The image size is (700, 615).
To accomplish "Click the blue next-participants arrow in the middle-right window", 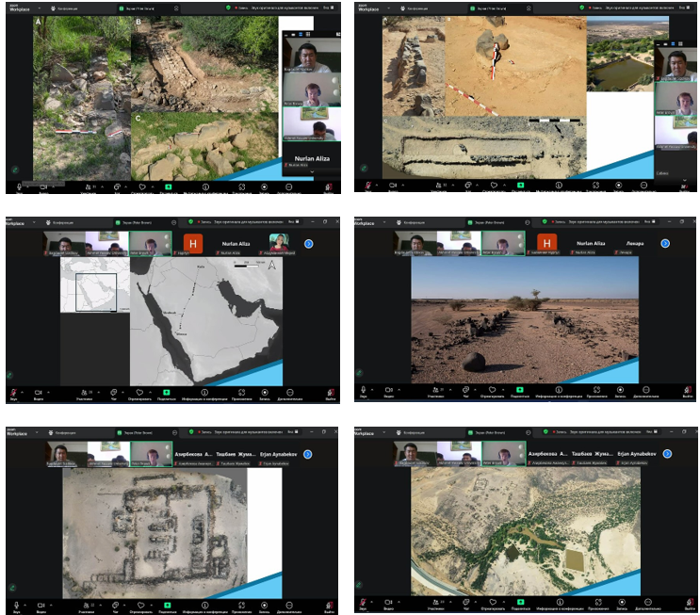I will (x=665, y=243).
